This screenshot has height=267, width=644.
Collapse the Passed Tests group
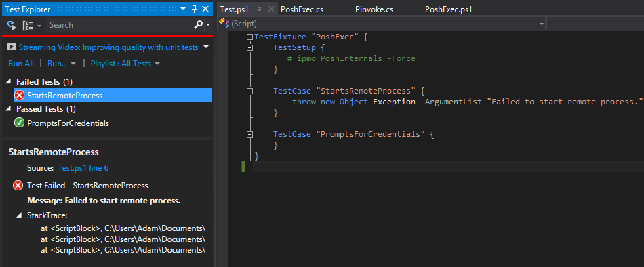9,109
